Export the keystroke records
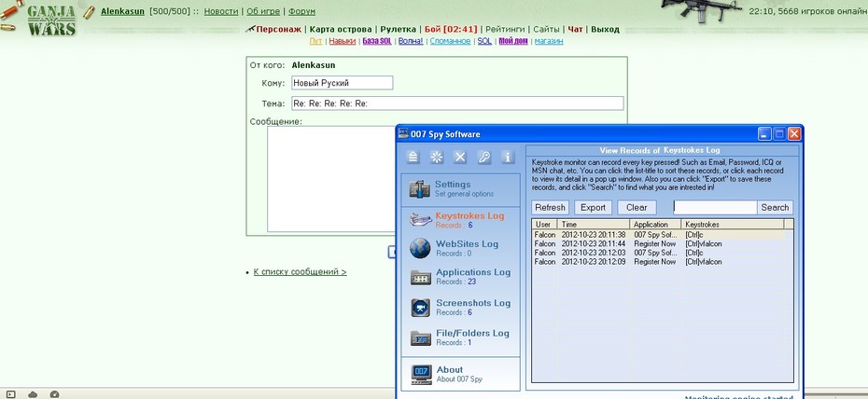The height and width of the screenshot is (399, 868). pyautogui.click(x=593, y=207)
